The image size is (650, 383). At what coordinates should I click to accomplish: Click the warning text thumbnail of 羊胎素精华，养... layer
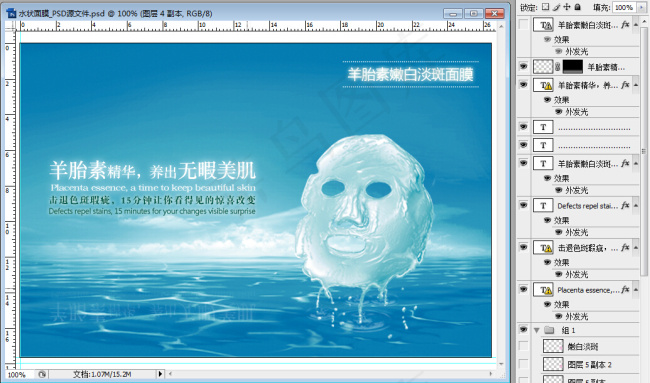pyautogui.click(x=543, y=85)
